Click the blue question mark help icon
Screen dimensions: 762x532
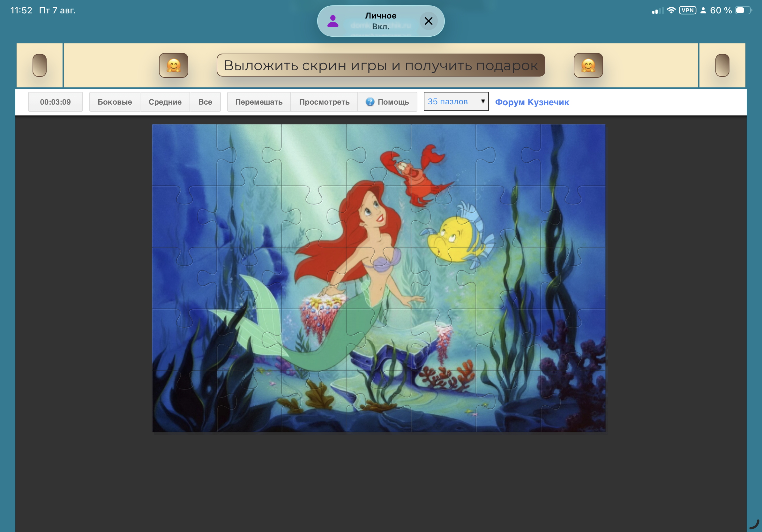[x=370, y=102]
